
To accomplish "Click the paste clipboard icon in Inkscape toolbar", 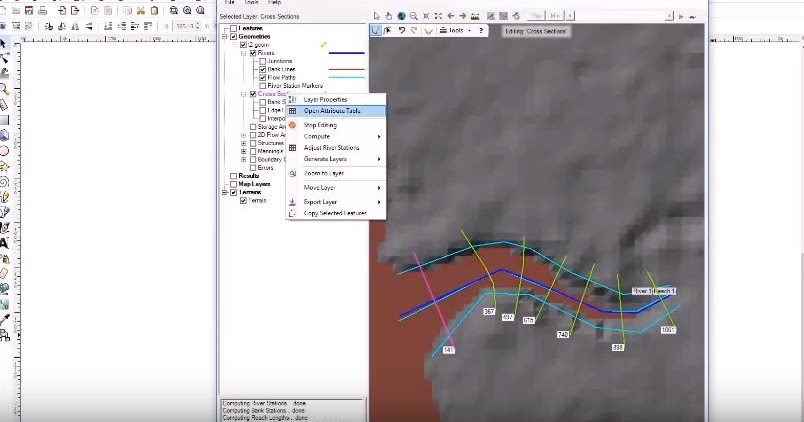I will pyautogui.click(x=154, y=10).
